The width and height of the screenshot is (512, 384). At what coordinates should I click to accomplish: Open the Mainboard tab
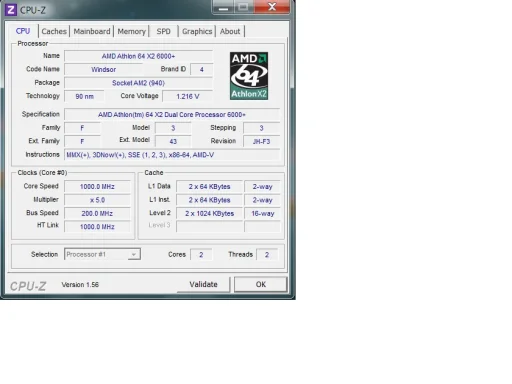(x=92, y=31)
